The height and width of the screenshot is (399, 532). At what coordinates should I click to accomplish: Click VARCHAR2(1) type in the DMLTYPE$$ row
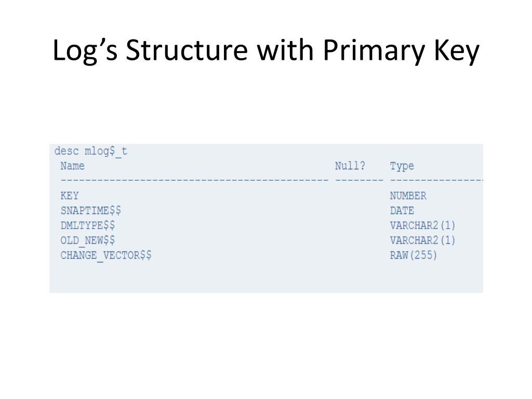[422, 225]
